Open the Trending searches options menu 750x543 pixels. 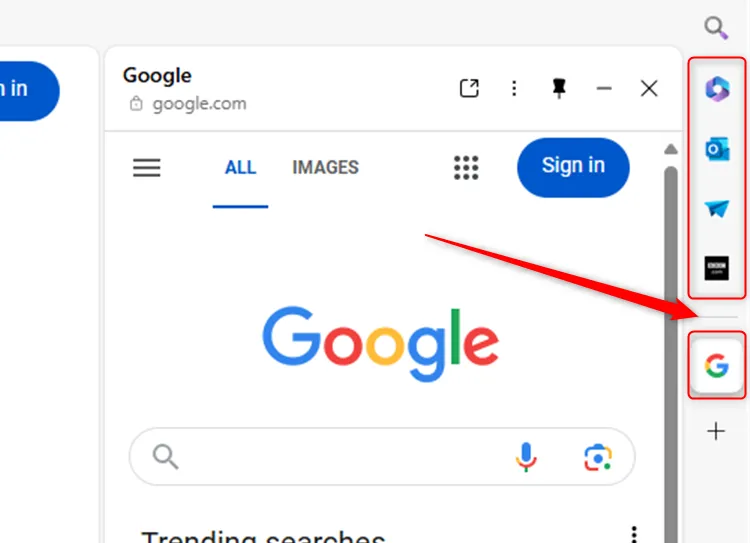tap(632, 534)
